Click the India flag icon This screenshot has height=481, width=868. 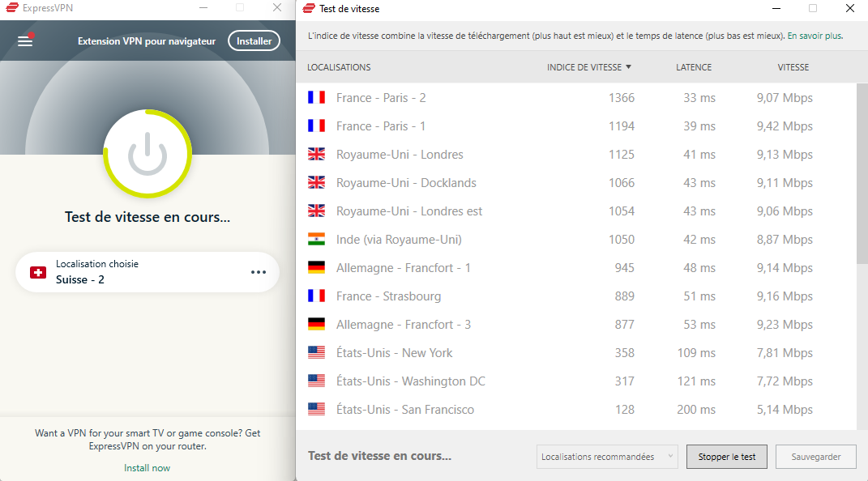[x=317, y=239]
